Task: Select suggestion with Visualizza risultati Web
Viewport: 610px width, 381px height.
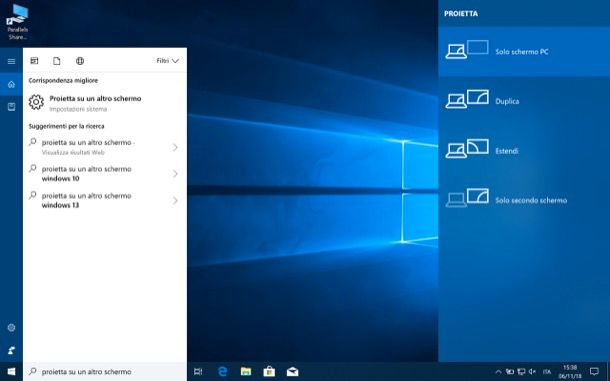Action: (105, 147)
